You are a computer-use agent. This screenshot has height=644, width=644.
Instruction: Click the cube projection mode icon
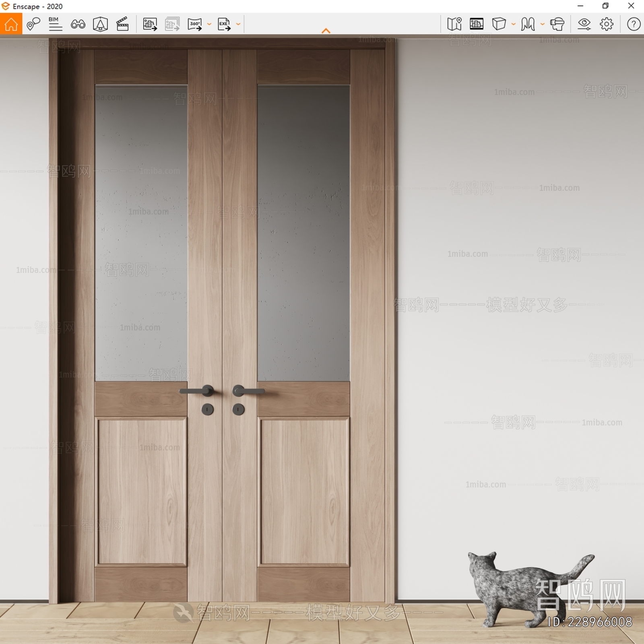pos(499,24)
